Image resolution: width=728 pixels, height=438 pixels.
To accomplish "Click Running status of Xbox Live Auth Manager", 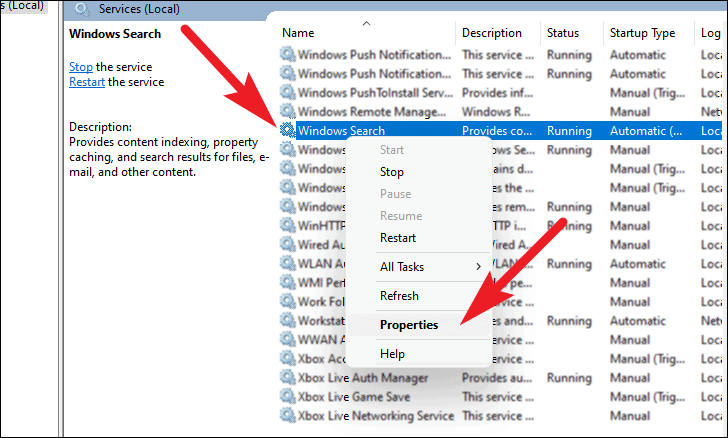I will pyautogui.click(x=569, y=378).
